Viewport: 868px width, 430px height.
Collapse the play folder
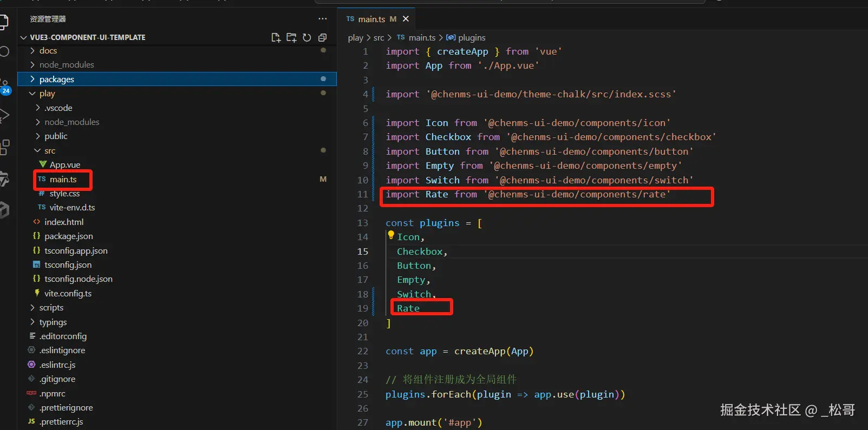(47, 93)
